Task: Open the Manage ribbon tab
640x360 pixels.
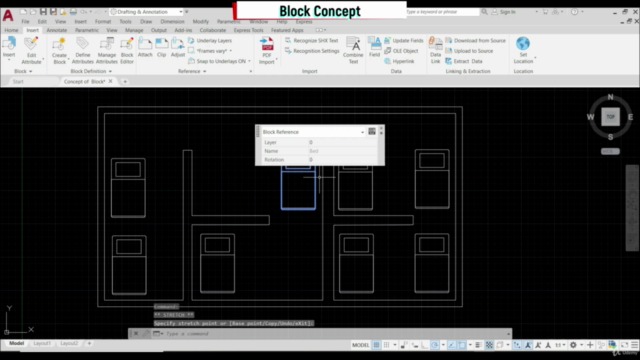Action: coord(134,30)
